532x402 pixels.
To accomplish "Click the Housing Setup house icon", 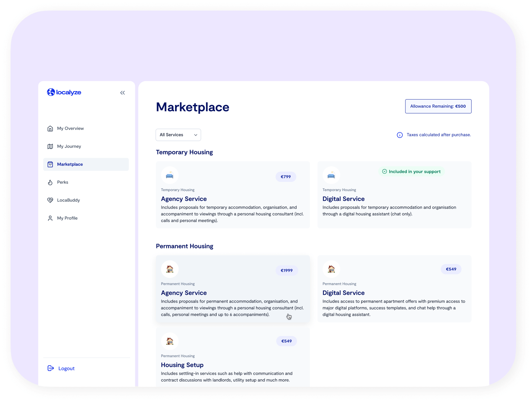I will point(170,341).
